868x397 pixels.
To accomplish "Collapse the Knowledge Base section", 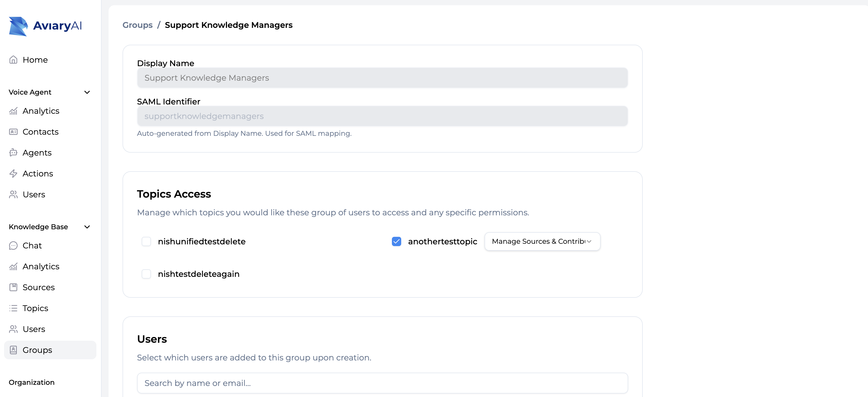I will coord(87,227).
